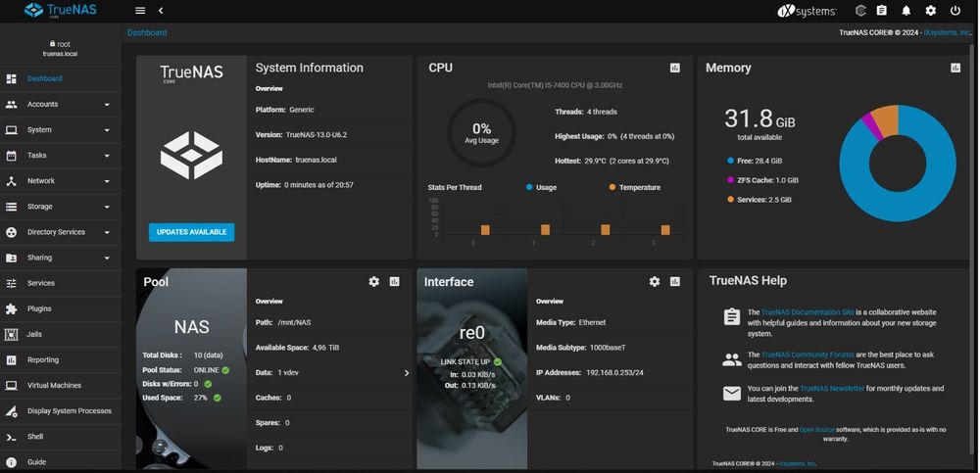Click the 0% Avg Usage CPU gauge
The width and height of the screenshot is (980, 473).
[481, 132]
